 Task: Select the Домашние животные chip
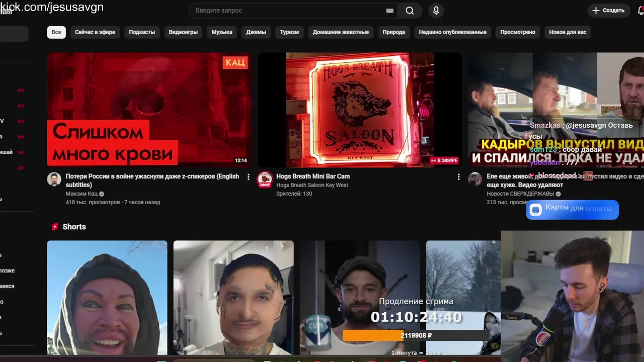(341, 32)
